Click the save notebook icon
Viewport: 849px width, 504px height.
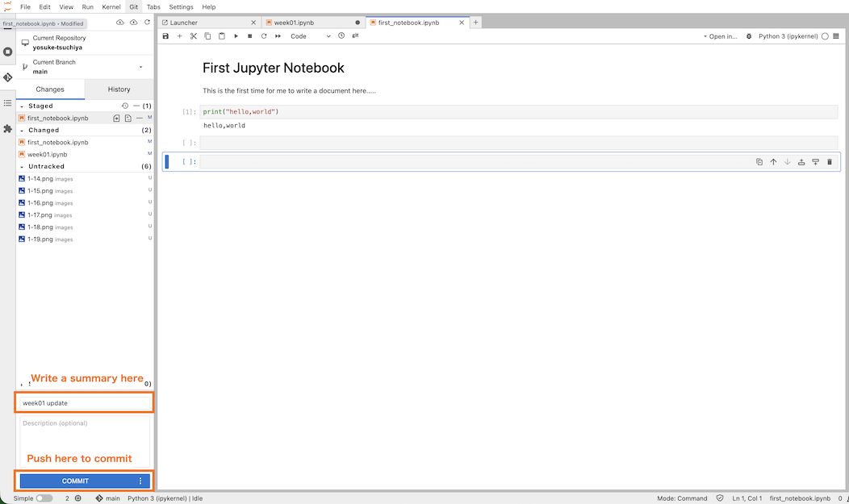(x=166, y=36)
